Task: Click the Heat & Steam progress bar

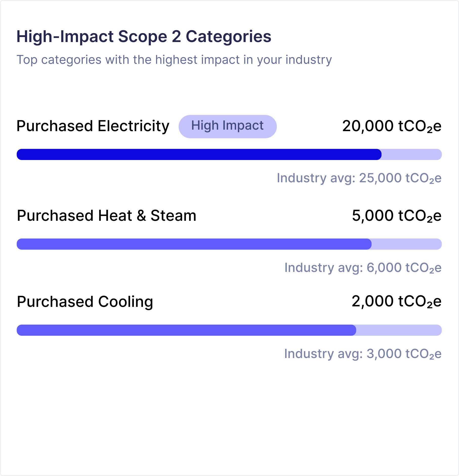Action: pos(229,244)
